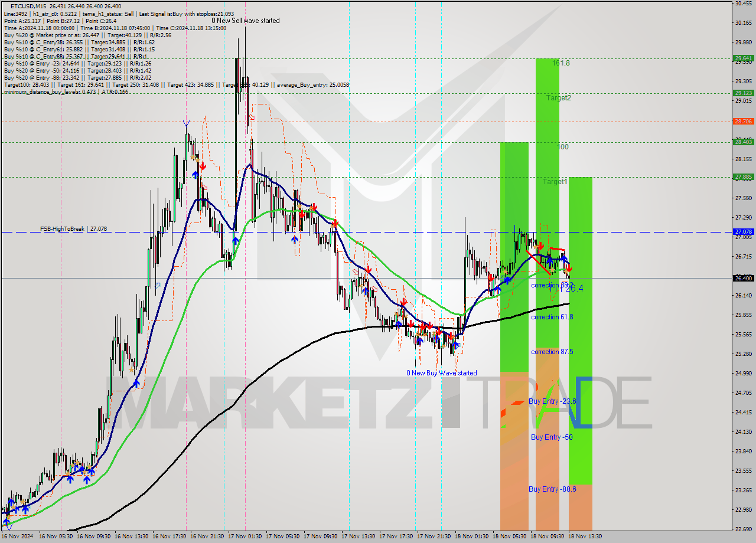Click the current price tag 26.400
Image resolution: width=756 pixels, height=543 pixels.
pos(743,278)
